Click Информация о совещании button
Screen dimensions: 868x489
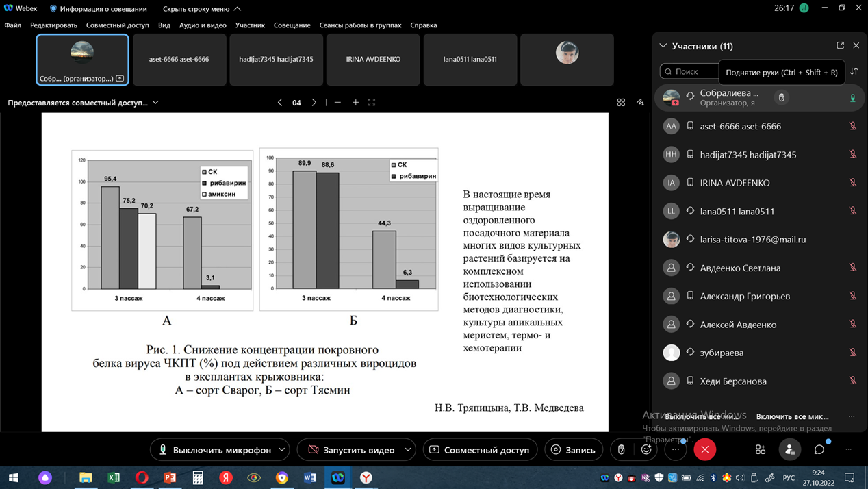point(98,9)
